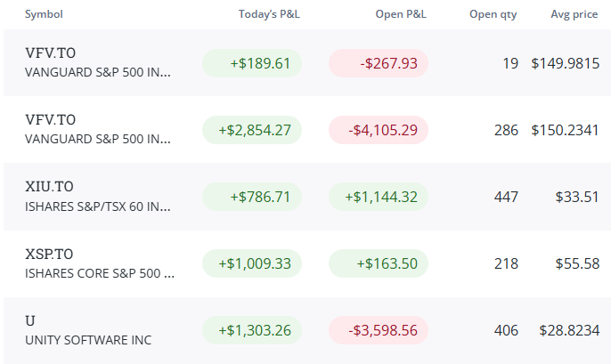Image resolution: width=611 pixels, height=364 pixels.
Task: Click the Open qty column header
Action: 493,14
